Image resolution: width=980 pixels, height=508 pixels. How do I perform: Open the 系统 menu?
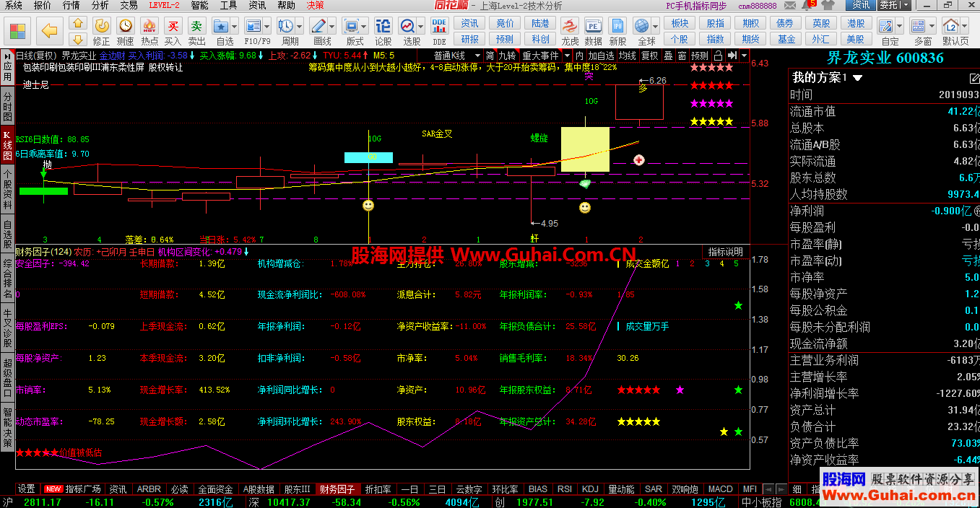(x=14, y=5)
